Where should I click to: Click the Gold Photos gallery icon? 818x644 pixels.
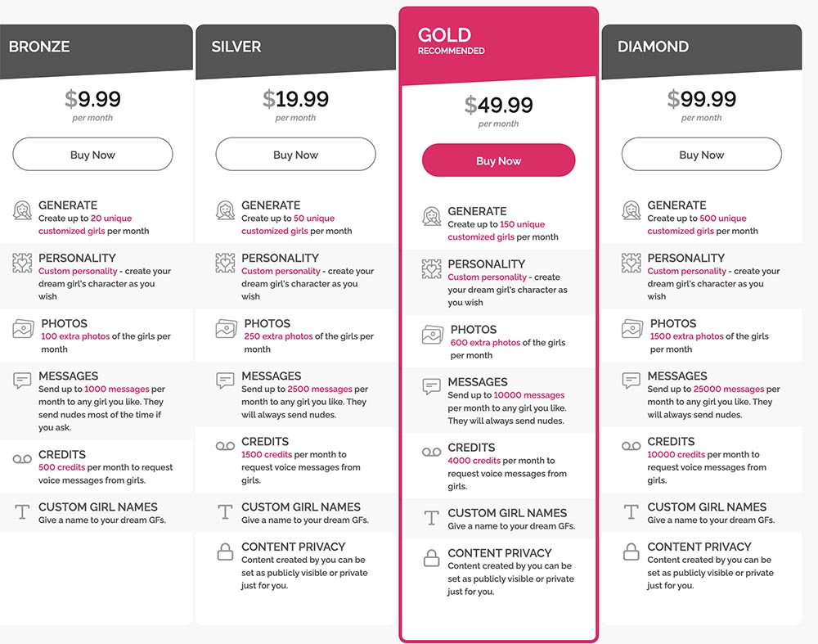coord(433,335)
